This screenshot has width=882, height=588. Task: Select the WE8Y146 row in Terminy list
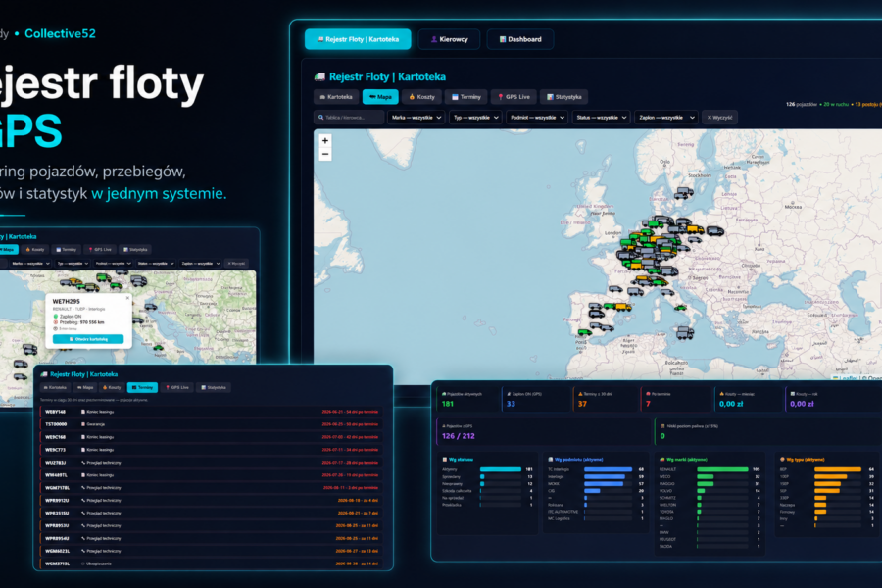click(x=212, y=412)
